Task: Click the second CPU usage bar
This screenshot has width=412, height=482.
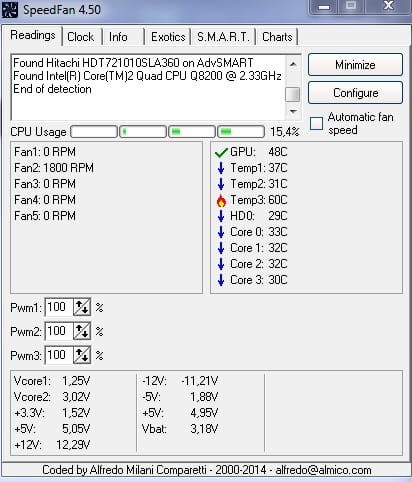Action: coord(143,132)
